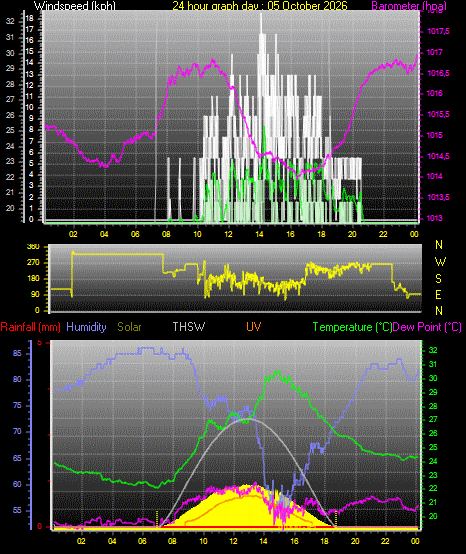Click the '32' temperature axis value on the bottom graph
Viewport: 466px width, 554px height.
433,350
